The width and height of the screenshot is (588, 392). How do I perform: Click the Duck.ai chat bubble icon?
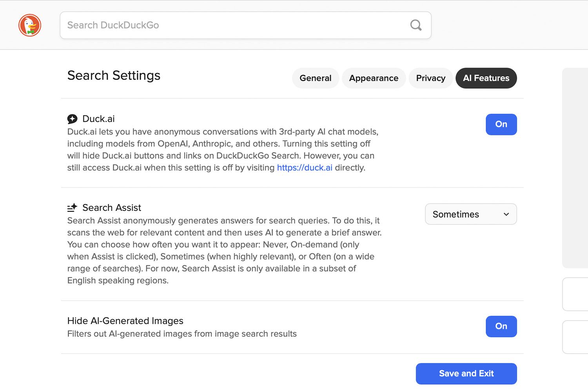[x=73, y=119]
